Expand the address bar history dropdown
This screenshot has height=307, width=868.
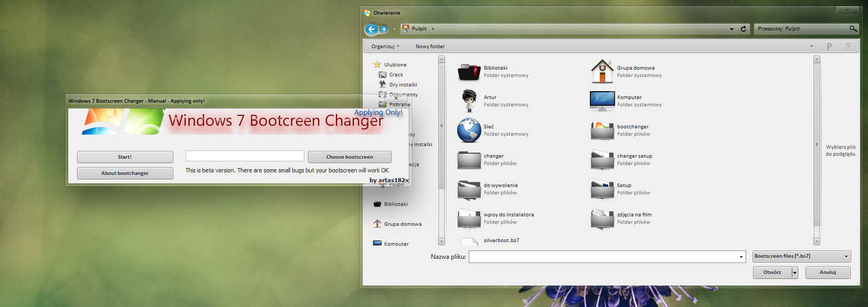tap(732, 29)
